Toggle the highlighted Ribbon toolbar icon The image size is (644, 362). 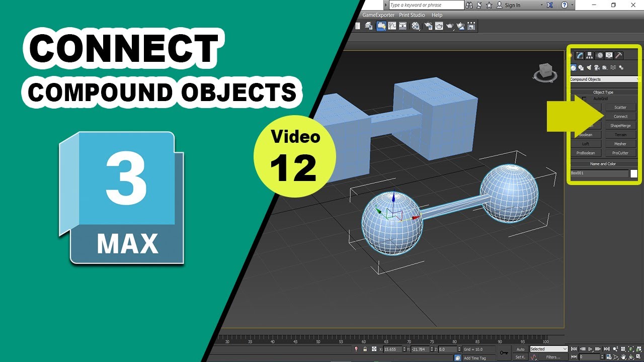click(x=381, y=26)
